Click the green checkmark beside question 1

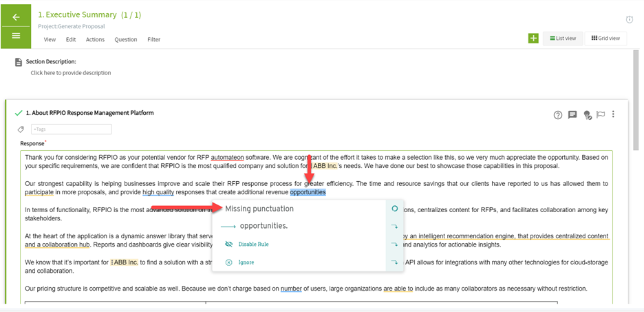(18, 113)
